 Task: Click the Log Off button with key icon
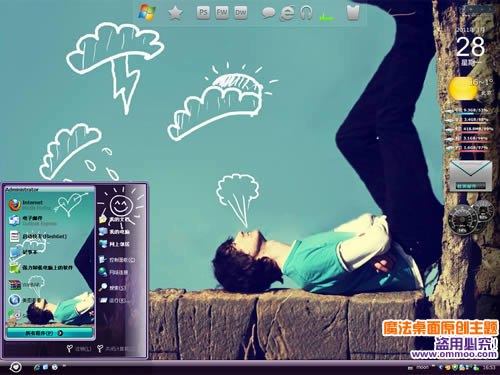(x=78, y=349)
